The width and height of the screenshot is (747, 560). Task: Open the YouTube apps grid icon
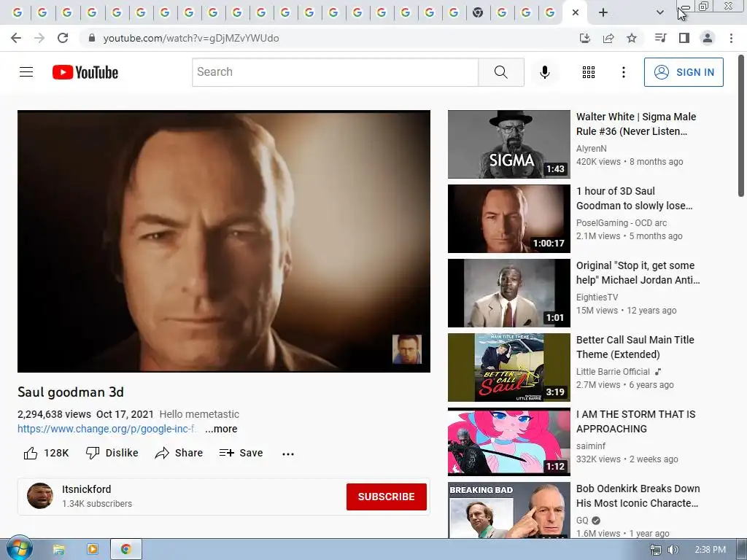pos(589,72)
